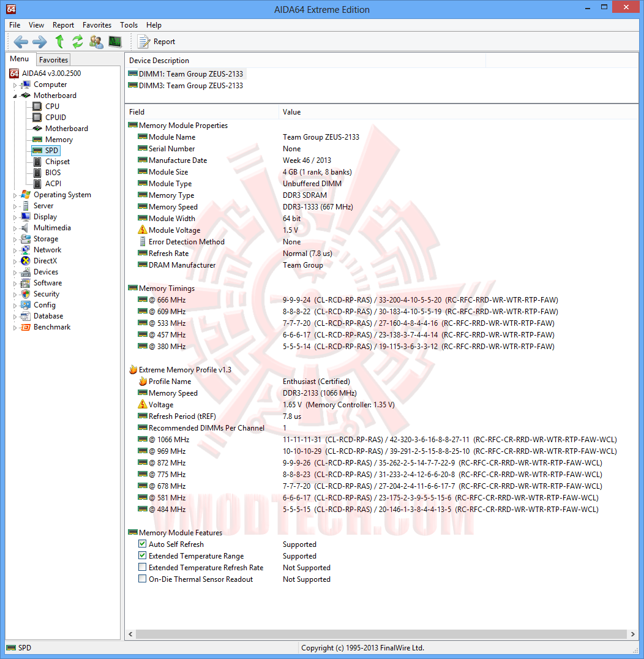Image resolution: width=644 pixels, height=659 pixels.
Task: Open the Report menu
Action: pyautogui.click(x=63, y=24)
